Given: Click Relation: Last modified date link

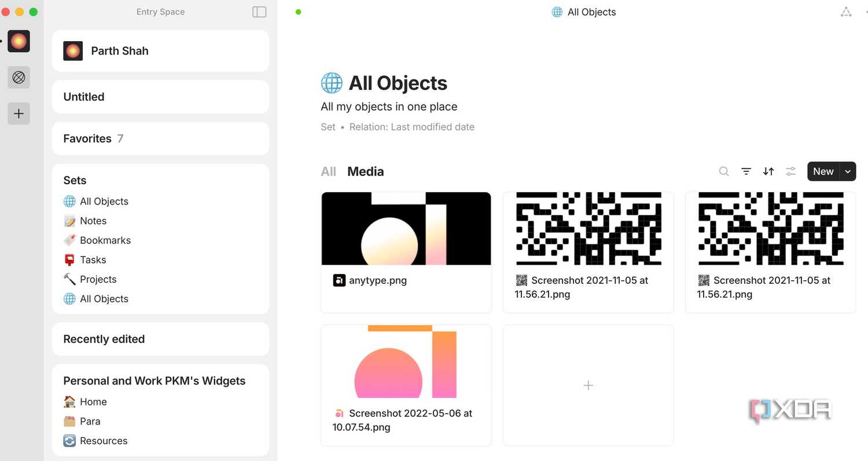Looking at the screenshot, I should pyautogui.click(x=412, y=127).
